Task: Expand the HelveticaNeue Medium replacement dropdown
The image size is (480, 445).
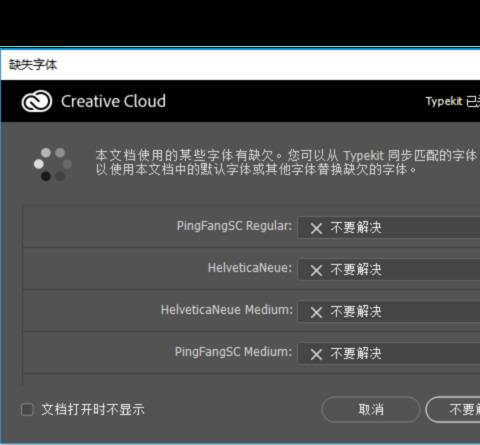Action: click(x=389, y=312)
